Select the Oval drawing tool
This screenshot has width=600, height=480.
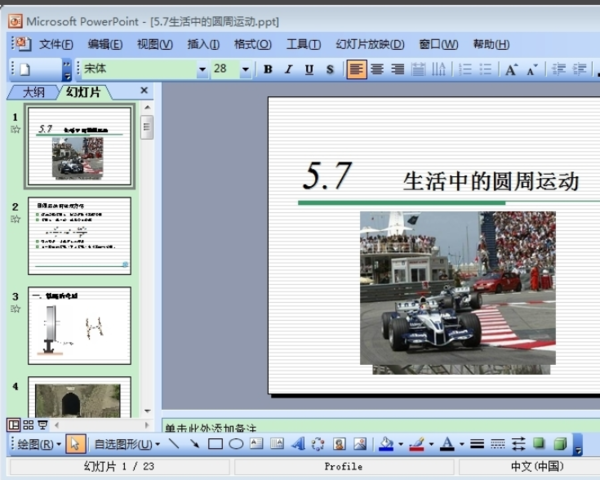(x=236, y=444)
